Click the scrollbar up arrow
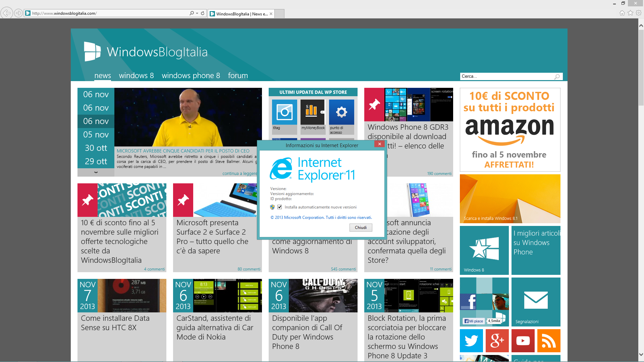Screen dimensions: 644x362 [641, 25]
